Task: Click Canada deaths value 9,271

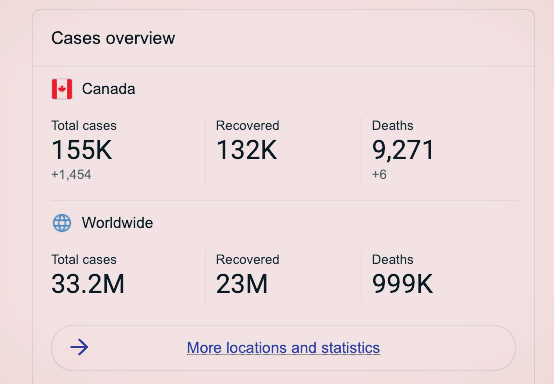Action: click(403, 150)
